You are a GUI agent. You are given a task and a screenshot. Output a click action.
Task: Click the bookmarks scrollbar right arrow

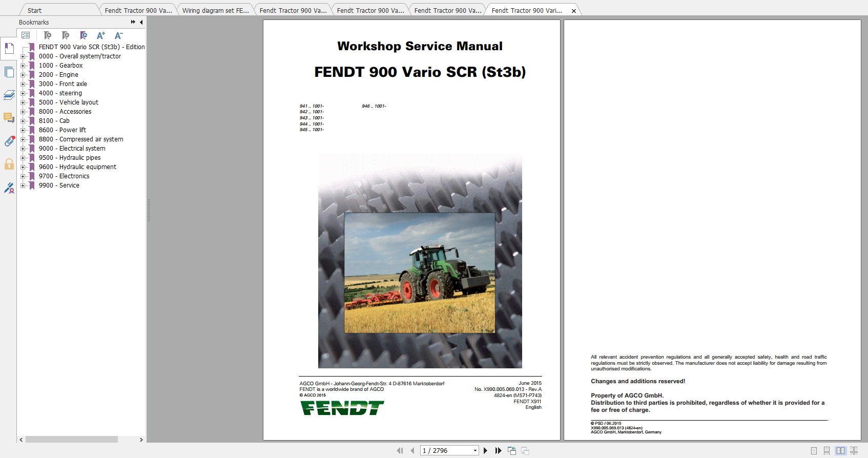pyautogui.click(x=141, y=440)
